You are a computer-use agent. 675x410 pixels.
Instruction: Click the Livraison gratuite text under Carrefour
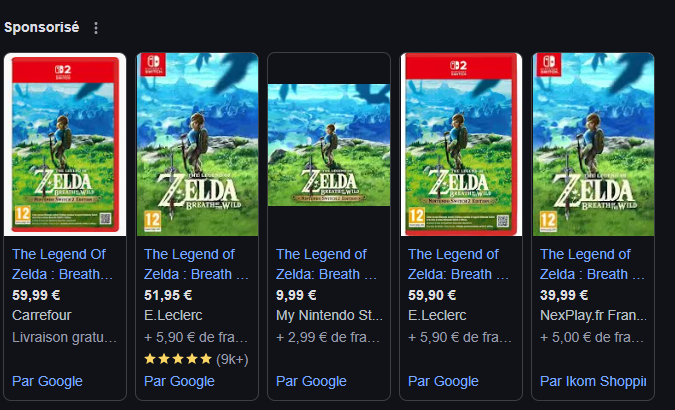65,337
